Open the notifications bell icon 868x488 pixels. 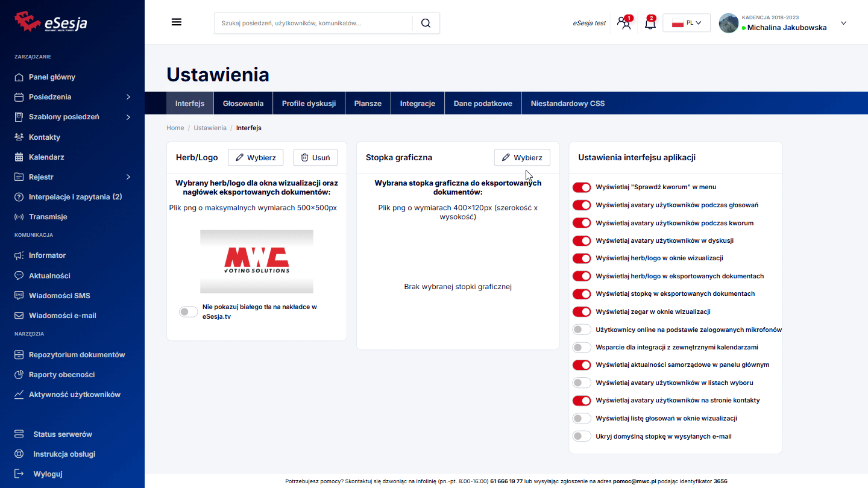click(650, 23)
